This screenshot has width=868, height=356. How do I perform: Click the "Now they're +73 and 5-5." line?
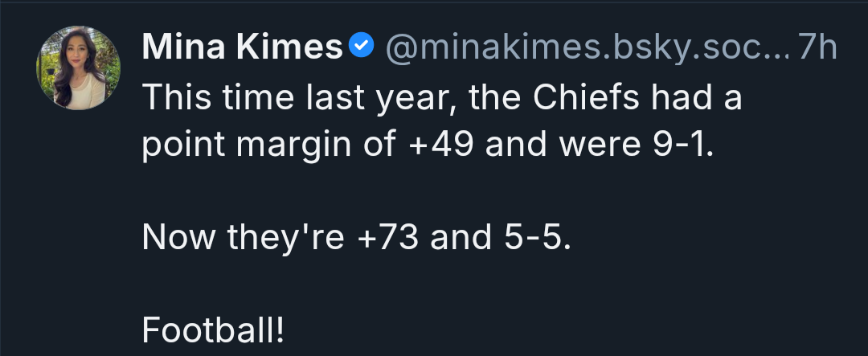pyautogui.click(x=356, y=239)
